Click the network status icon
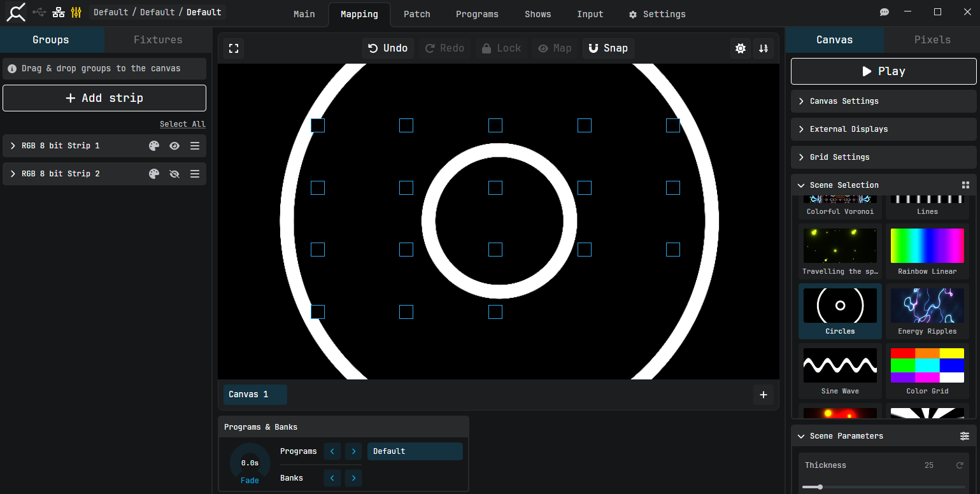The height and width of the screenshot is (494, 980). point(59,12)
